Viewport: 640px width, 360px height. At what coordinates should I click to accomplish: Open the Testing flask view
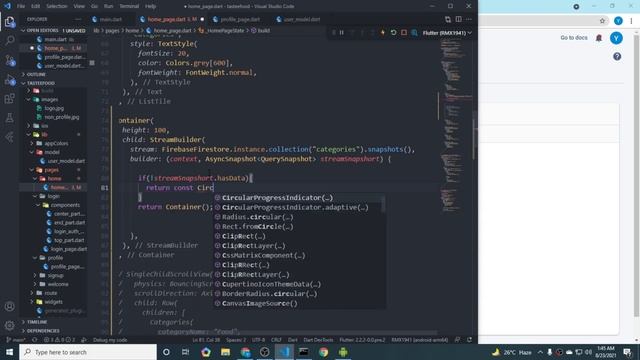click(x=9, y=118)
